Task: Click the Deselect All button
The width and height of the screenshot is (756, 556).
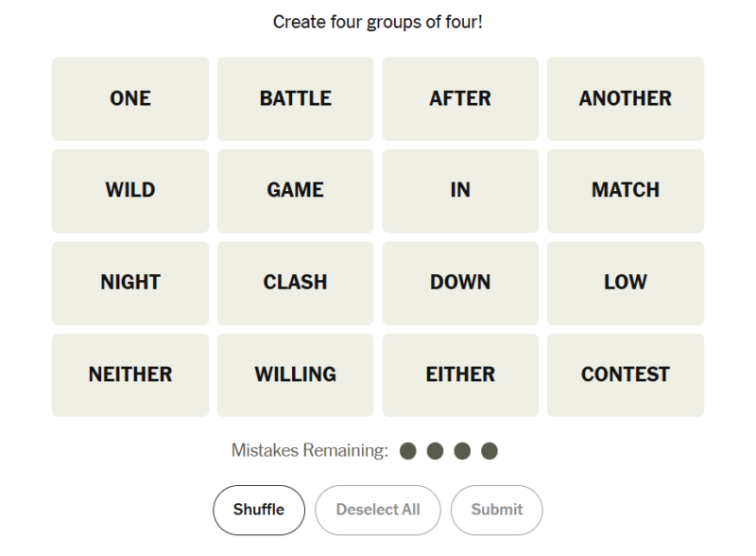Action: click(378, 510)
